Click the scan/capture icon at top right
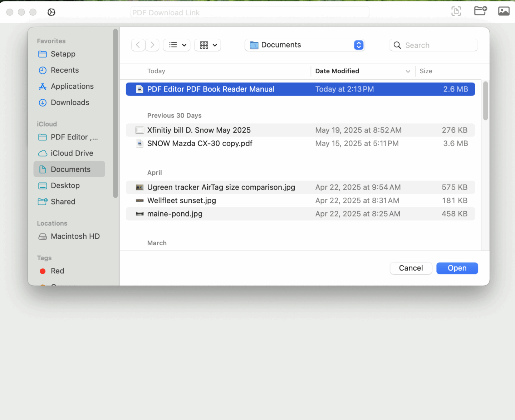Image resolution: width=515 pixels, height=420 pixels. (456, 11)
